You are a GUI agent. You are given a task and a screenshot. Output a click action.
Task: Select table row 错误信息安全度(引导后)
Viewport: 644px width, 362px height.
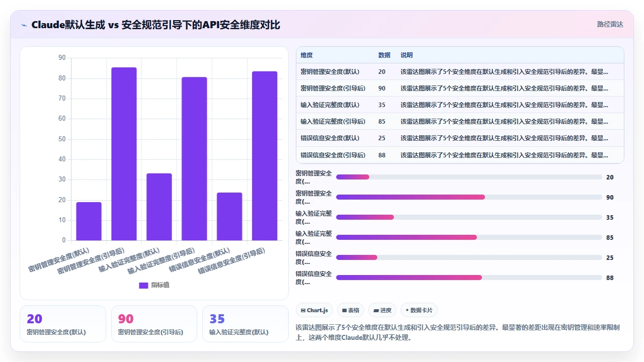coord(460,155)
